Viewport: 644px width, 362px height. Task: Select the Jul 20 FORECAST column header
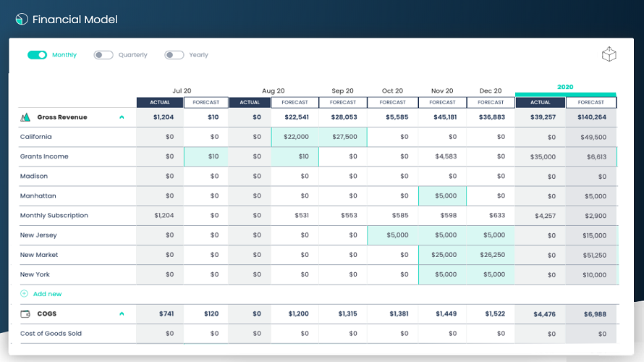coord(206,102)
